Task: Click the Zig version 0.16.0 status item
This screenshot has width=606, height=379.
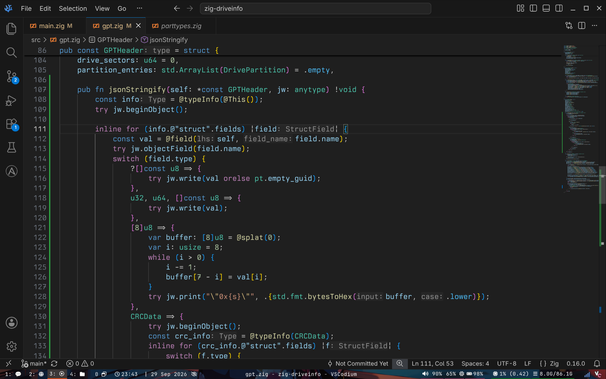Action: (575, 364)
